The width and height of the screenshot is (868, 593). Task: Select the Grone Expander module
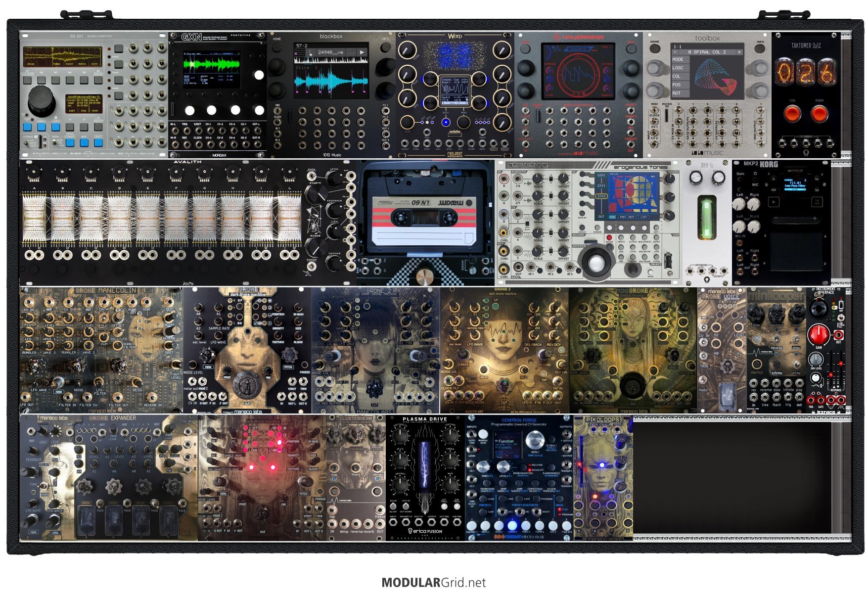pos(109,478)
